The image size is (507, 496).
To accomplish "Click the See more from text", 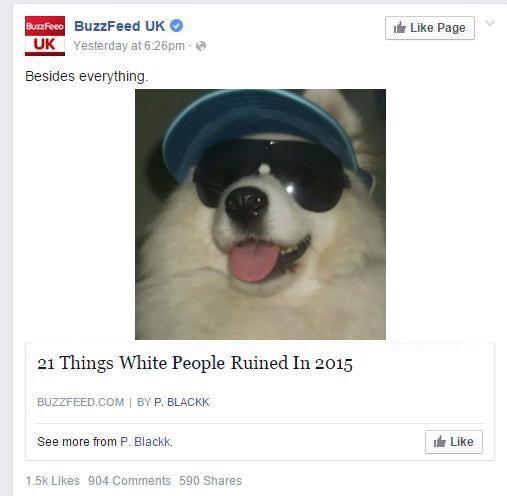I will click(x=77, y=442).
